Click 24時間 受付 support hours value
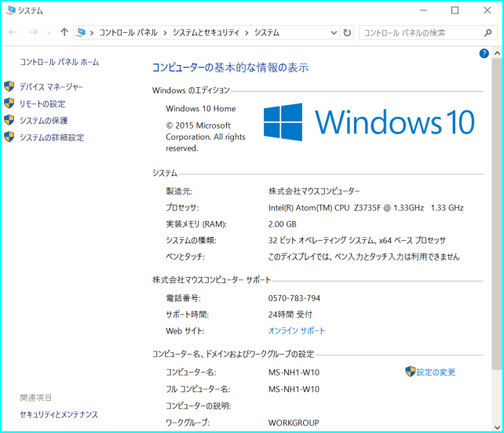Screen dimensions: 504x433 pos(290,315)
